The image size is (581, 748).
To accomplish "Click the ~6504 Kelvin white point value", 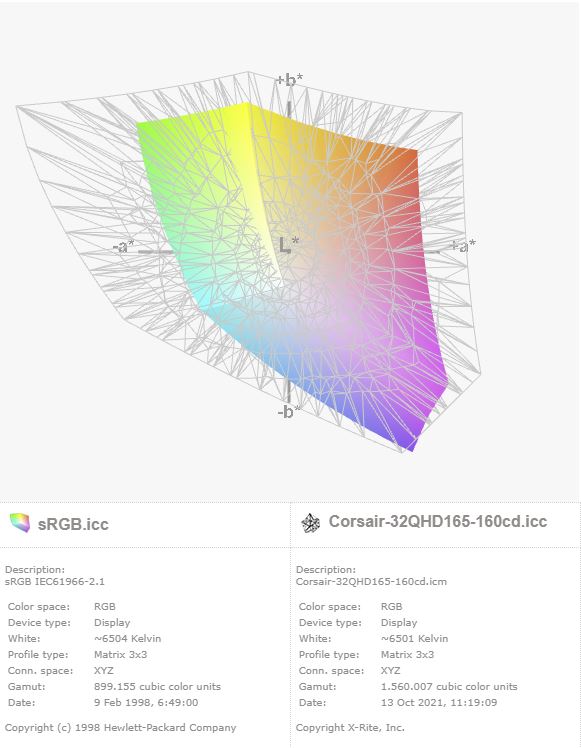I will (127, 638).
